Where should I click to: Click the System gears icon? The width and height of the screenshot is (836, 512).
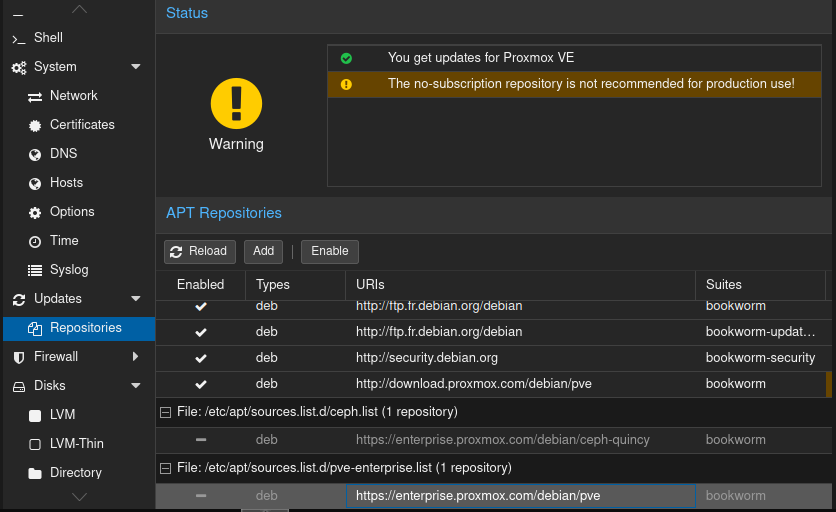(x=19, y=68)
